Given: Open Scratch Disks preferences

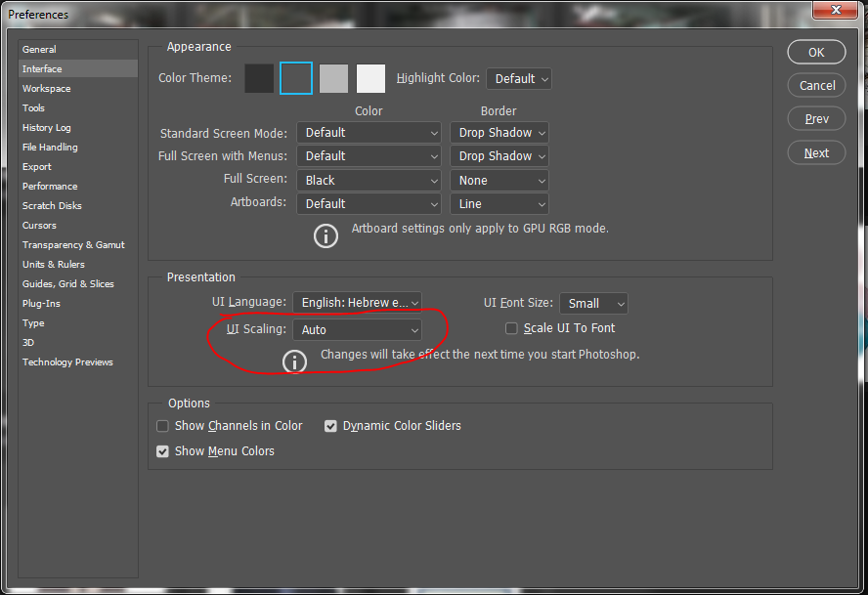Looking at the screenshot, I should click(77, 205).
